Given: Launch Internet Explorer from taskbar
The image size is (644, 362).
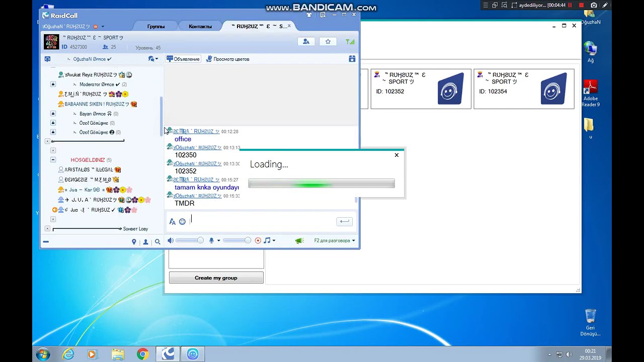Looking at the screenshot, I should [68, 354].
